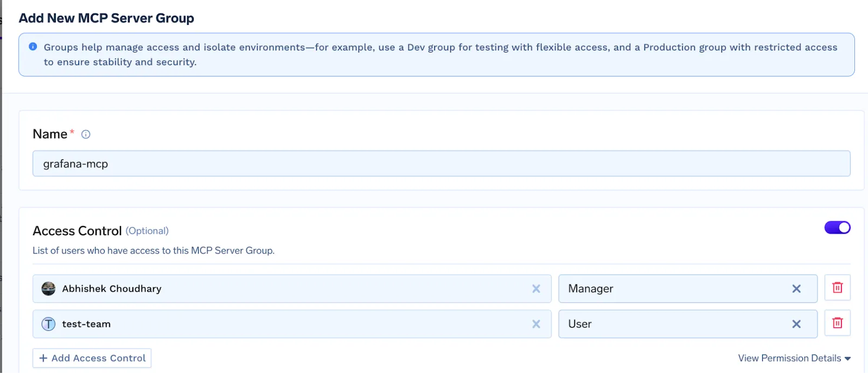This screenshot has width=868, height=373.
Task: Open the User role dropdown
Action: (673, 324)
